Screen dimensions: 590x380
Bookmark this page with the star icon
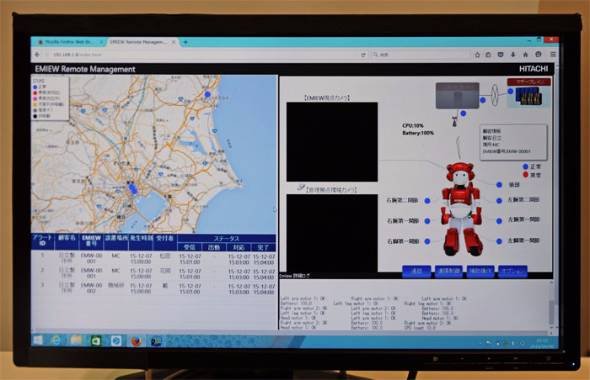coord(477,55)
